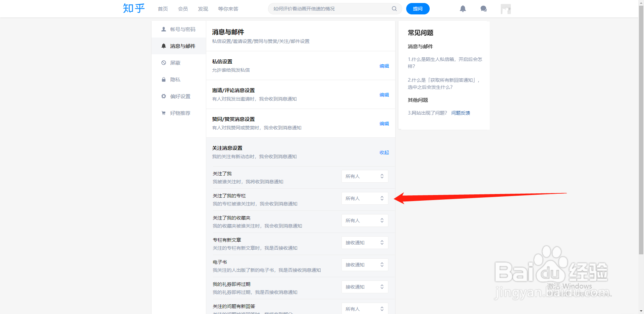Open notifications via the bell icon
The width and height of the screenshot is (644, 314).
tap(463, 9)
